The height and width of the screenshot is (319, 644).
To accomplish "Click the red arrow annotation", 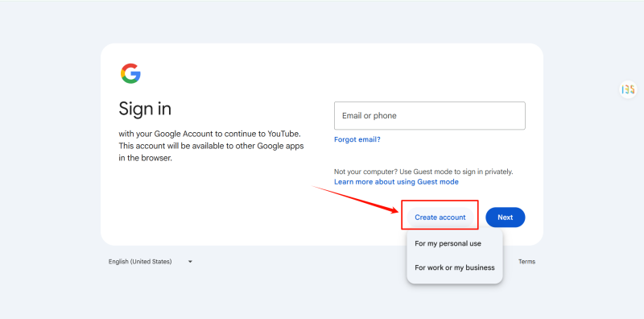I will coord(356,200).
